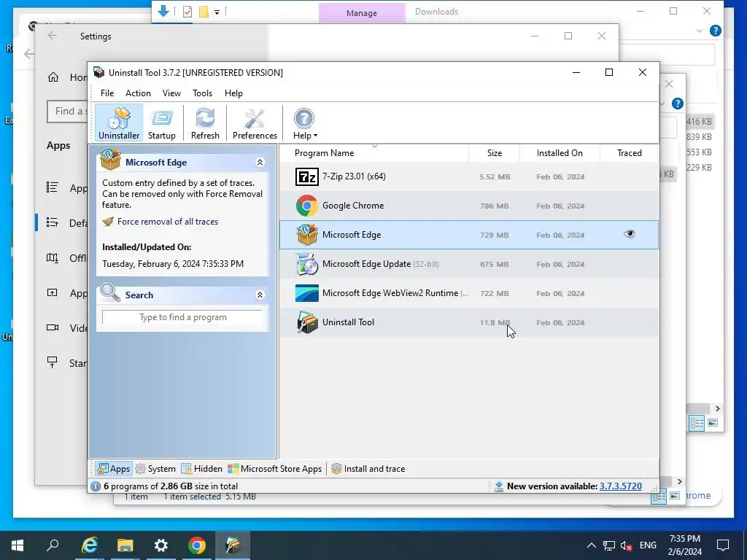Open Video playback icon in Settings sidebar
This screenshot has height=560, width=747.
53,327
